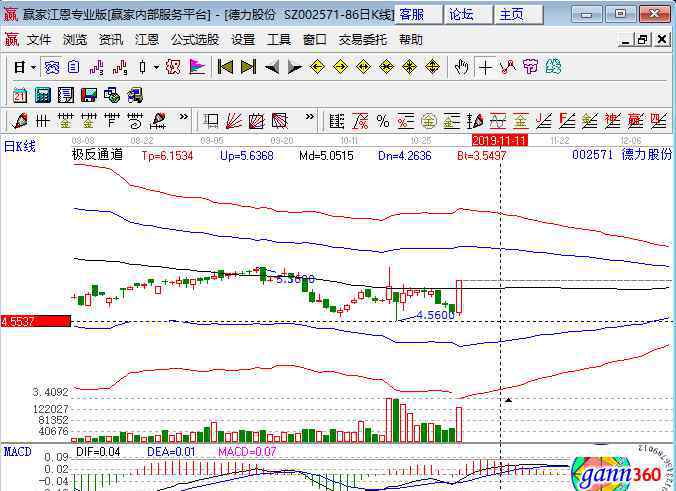Click the 极反通道 indicator name
Screen dimensions: 676x491
point(97,155)
